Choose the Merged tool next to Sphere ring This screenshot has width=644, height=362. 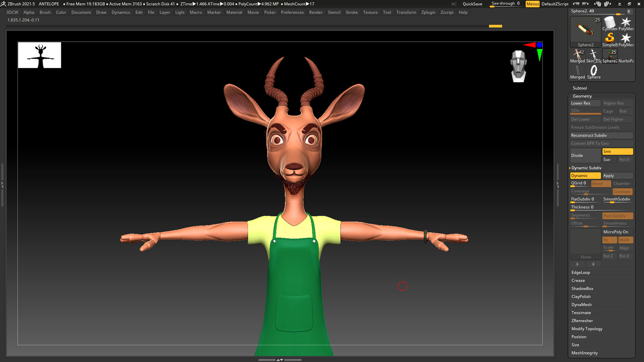[578, 72]
